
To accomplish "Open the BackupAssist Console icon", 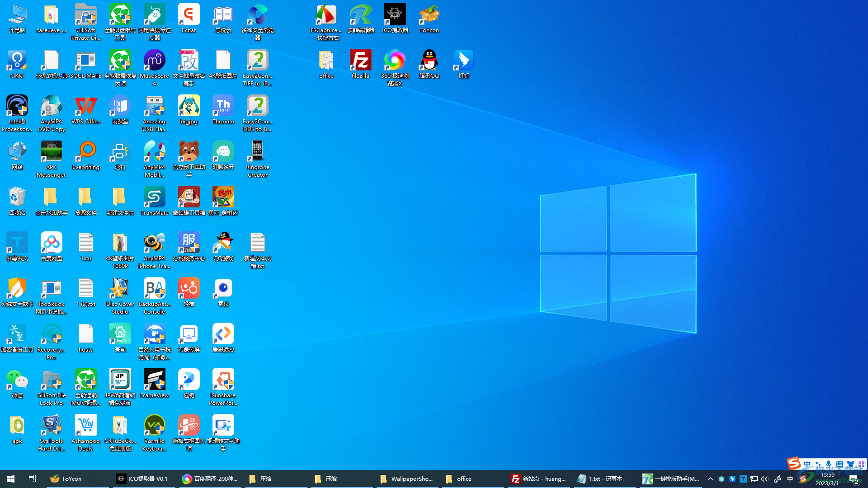I will pyautogui.click(x=154, y=296).
